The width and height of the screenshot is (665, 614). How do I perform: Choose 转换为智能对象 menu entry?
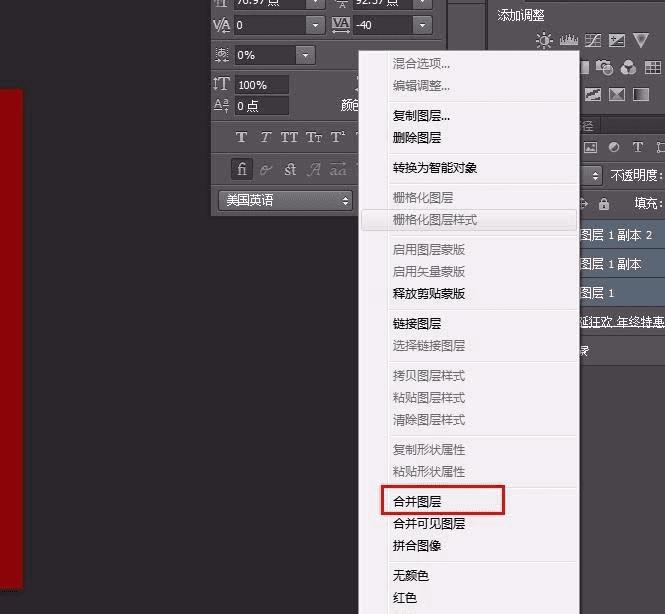pos(435,168)
